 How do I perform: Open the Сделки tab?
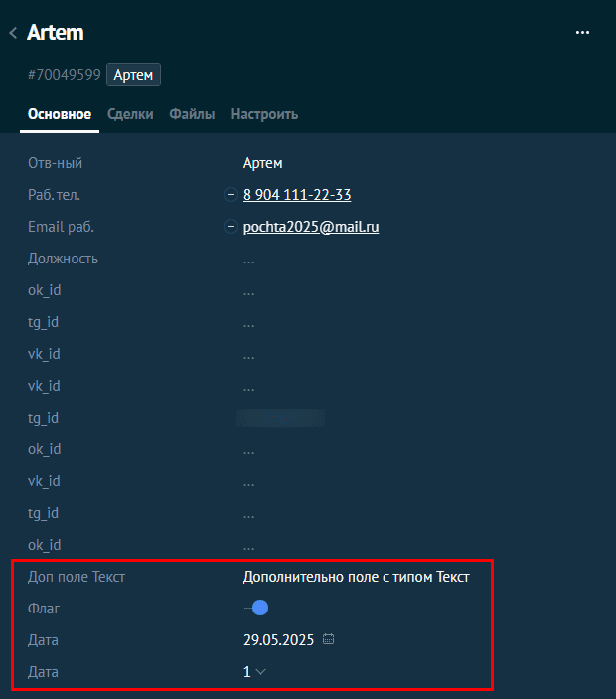(x=130, y=114)
